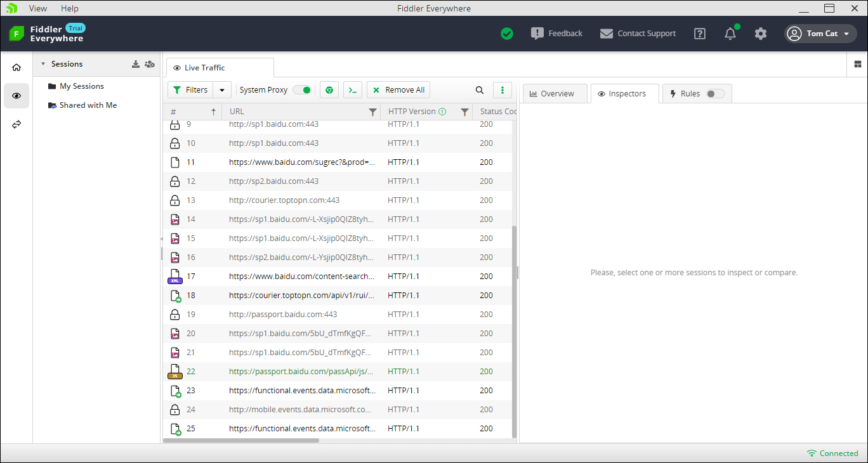Click the Remove All button

(x=398, y=90)
